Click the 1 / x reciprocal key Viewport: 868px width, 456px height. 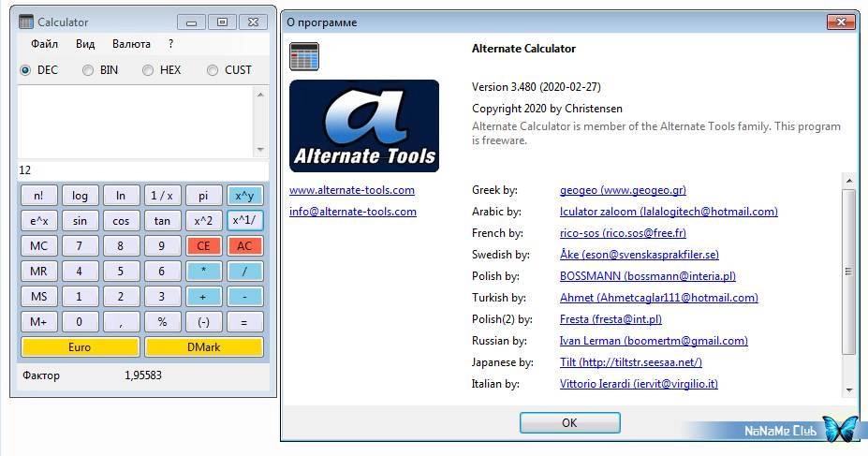pyautogui.click(x=162, y=196)
